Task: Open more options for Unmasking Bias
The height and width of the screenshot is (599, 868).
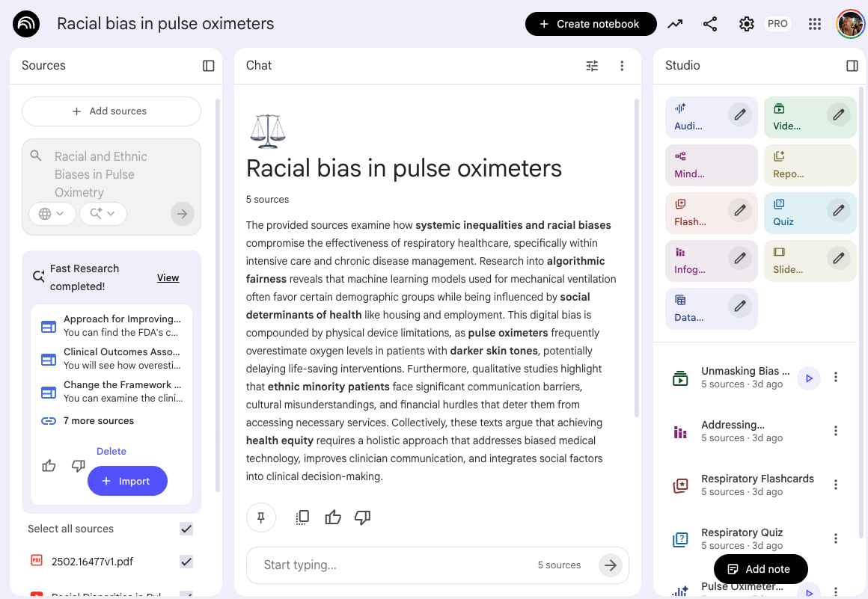Action: coord(835,377)
